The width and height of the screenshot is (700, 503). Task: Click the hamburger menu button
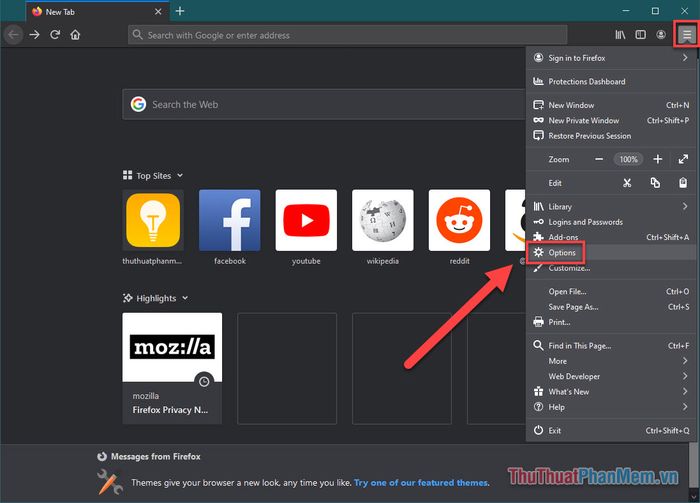(x=686, y=35)
